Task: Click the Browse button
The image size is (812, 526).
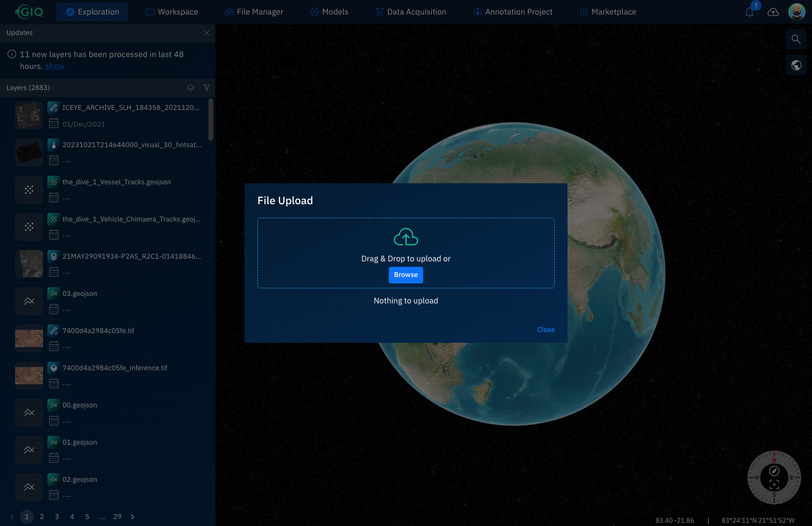Action: pyautogui.click(x=406, y=275)
